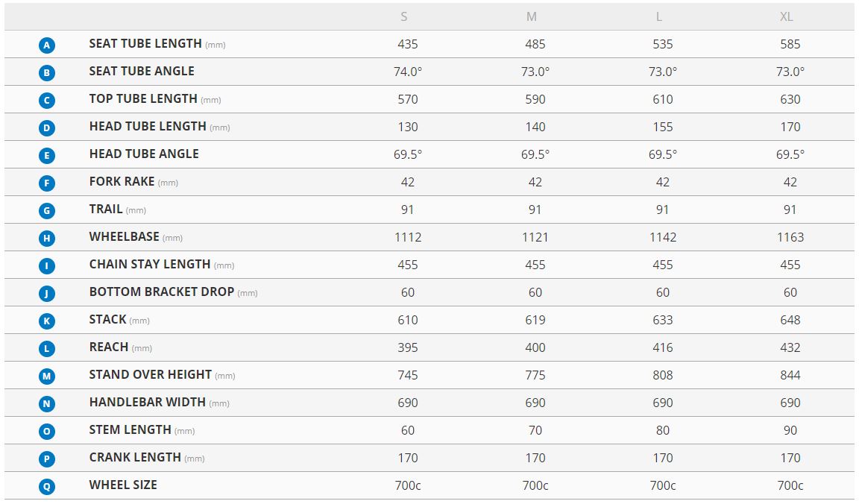Select the H badge beside Wheelbase
859x504 pixels.
(x=47, y=239)
